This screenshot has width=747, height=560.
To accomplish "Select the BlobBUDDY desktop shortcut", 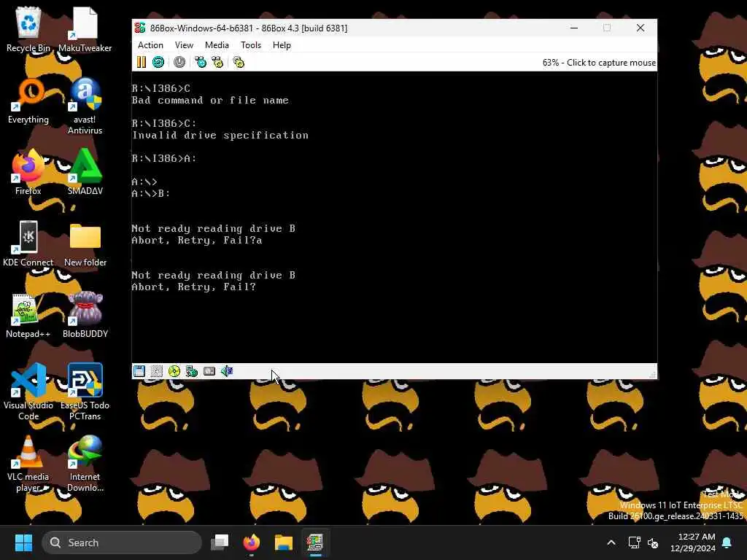I will point(85,315).
